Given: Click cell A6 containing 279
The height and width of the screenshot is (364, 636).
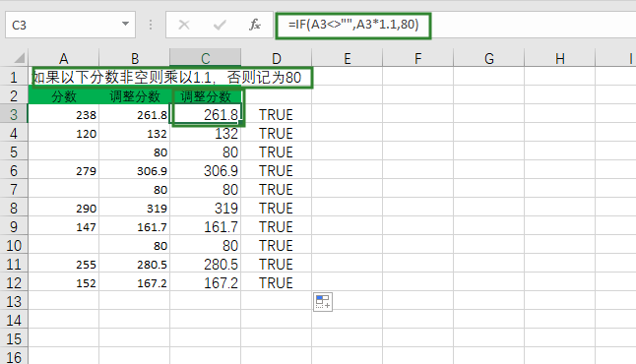Looking at the screenshot, I should pyautogui.click(x=63, y=170).
